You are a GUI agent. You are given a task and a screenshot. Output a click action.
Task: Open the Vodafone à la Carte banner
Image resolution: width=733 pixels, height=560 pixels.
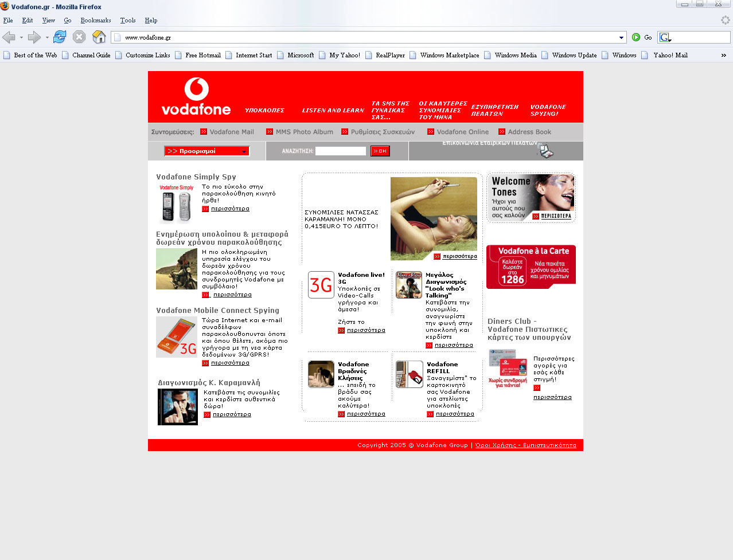click(x=531, y=267)
